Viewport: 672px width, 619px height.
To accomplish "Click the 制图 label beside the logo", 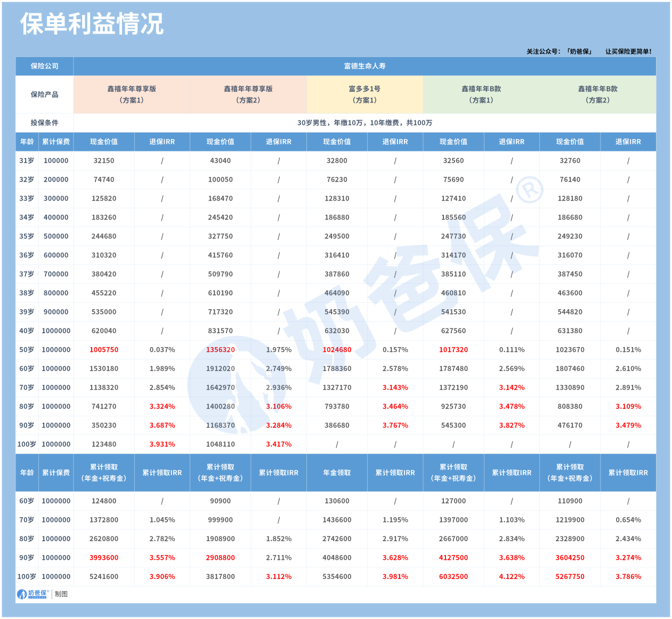I will tap(61, 594).
